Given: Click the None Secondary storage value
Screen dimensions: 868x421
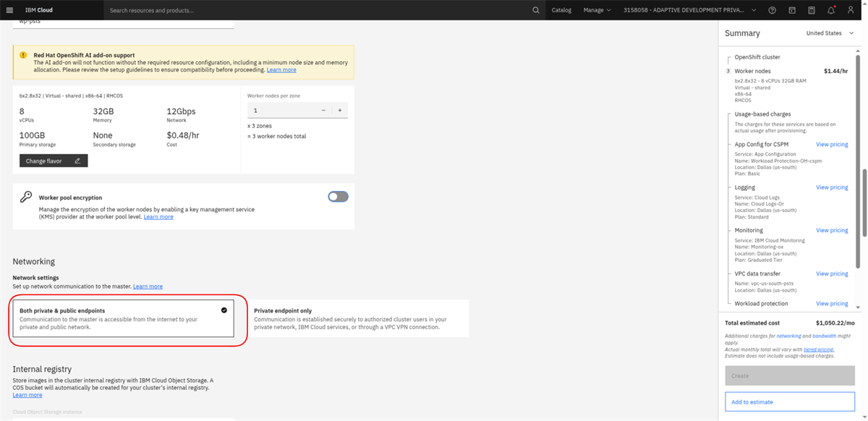Looking at the screenshot, I should click(x=103, y=135).
